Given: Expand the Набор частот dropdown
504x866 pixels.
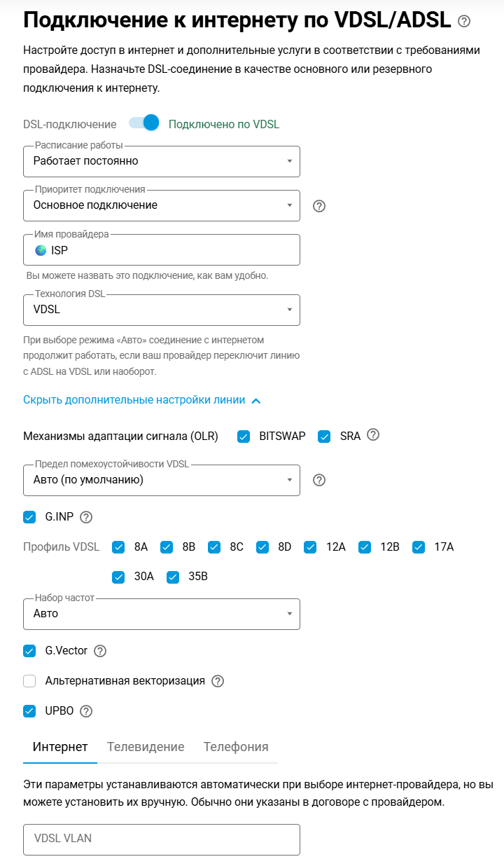Looking at the screenshot, I should tap(290, 614).
